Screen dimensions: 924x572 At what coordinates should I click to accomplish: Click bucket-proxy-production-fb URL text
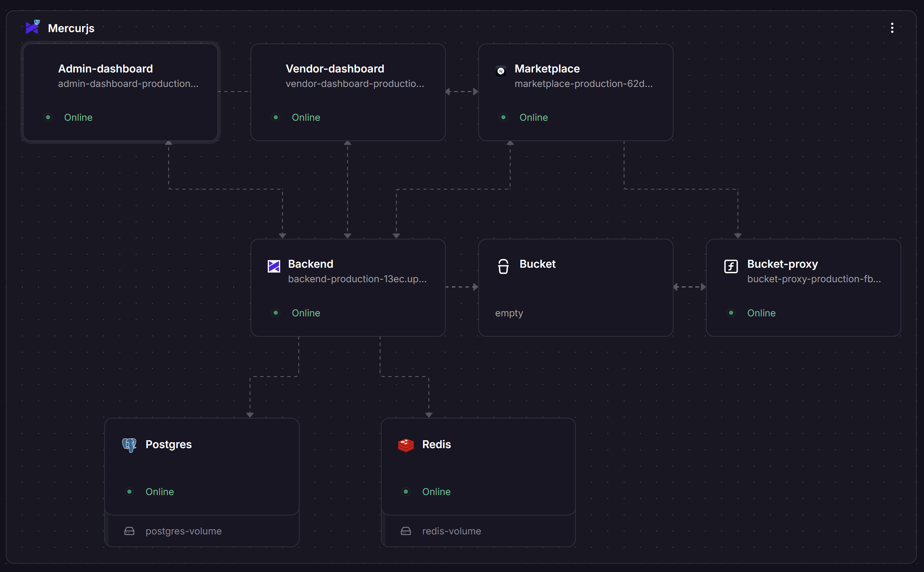click(x=814, y=279)
